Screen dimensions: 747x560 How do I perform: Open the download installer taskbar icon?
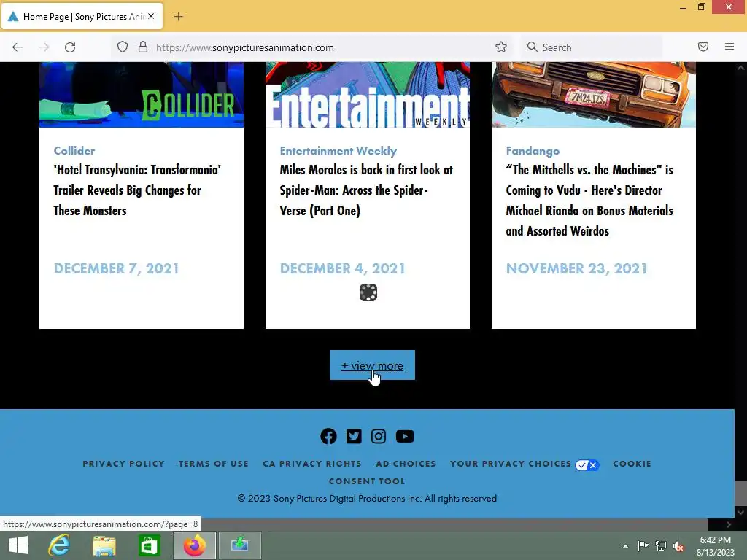tap(239, 545)
